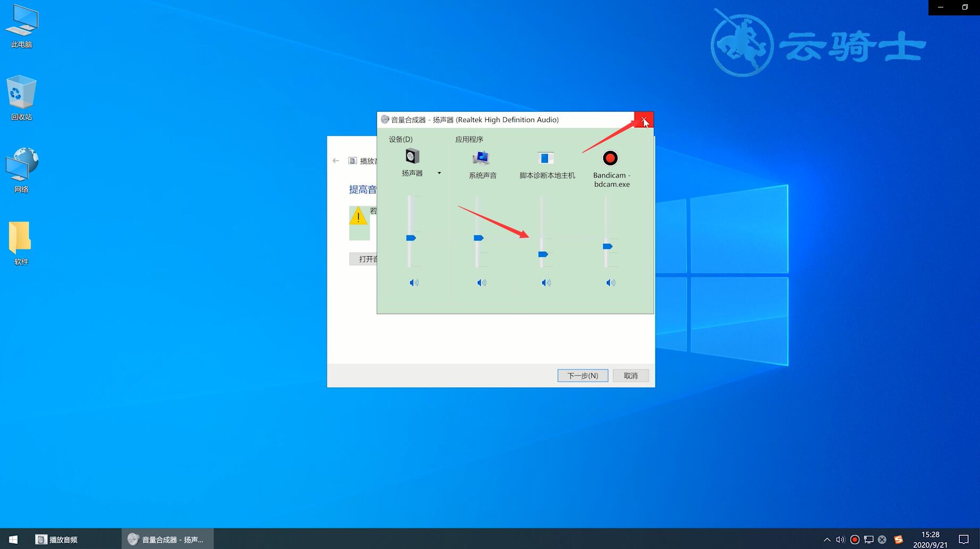This screenshot has height=549, width=980.
Task: Select the 此电脑 desktop icon
Action: coord(21,26)
